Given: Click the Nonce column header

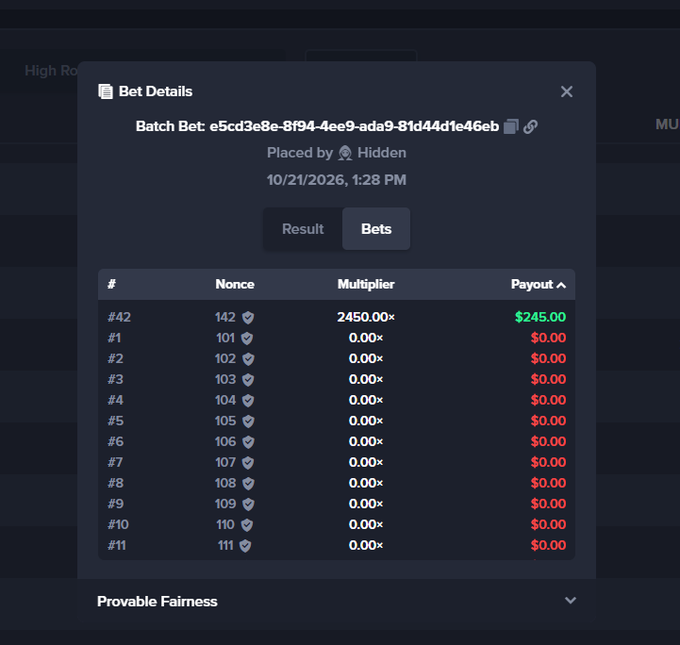Looking at the screenshot, I should coord(235,285).
